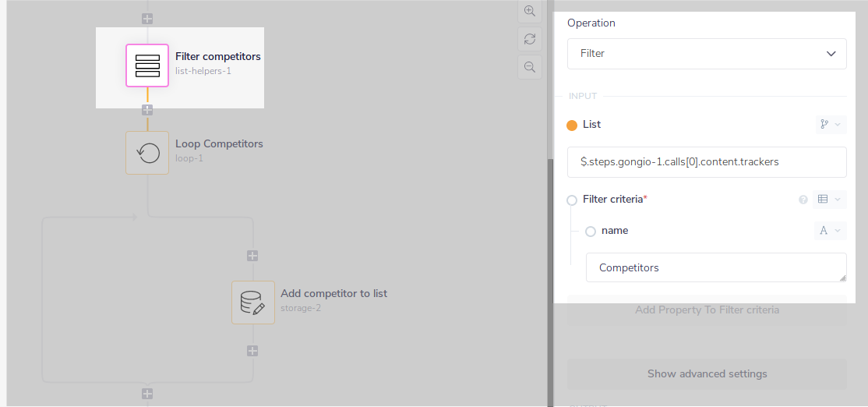Click Show advanced settings button
Image resolution: width=868 pixels, height=407 pixels.
click(x=707, y=374)
